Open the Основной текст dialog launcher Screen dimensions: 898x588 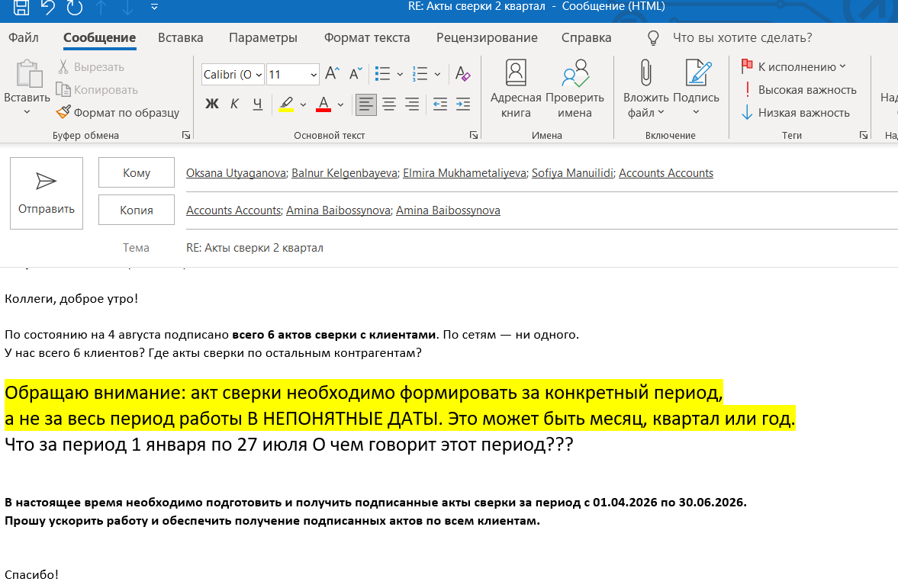(x=474, y=135)
